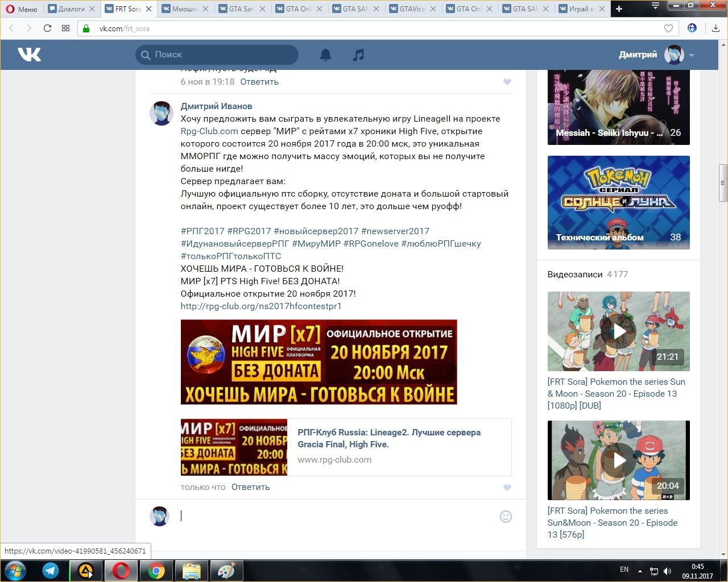Open the РПГ-Клуб Russia link preview title
728x582 pixels.
(x=389, y=438)
